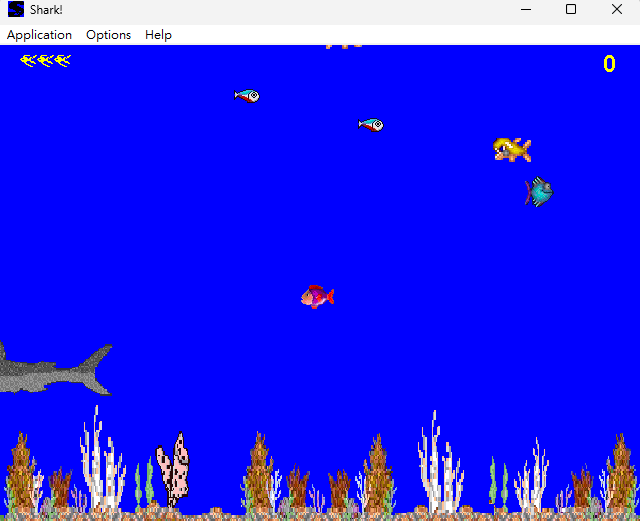Click the upper-left small silver fish
Screen dimensions: 640x521
pyautogui.click(x=247, y=96)
